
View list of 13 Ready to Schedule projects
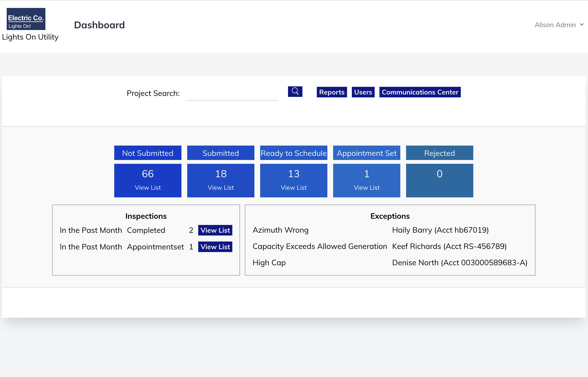pyautogui.click(x=294, y=188)
